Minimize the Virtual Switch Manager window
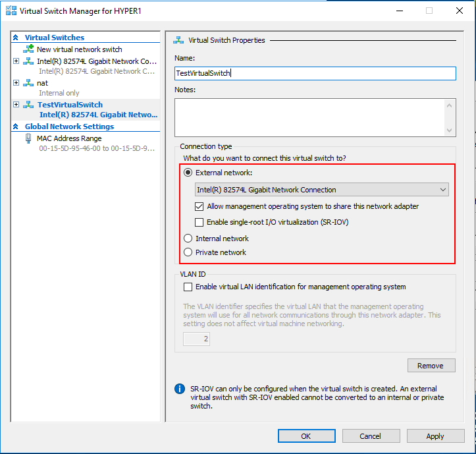Image resolution: width=476 pixels, height=454 pixels. click(400, 11)
